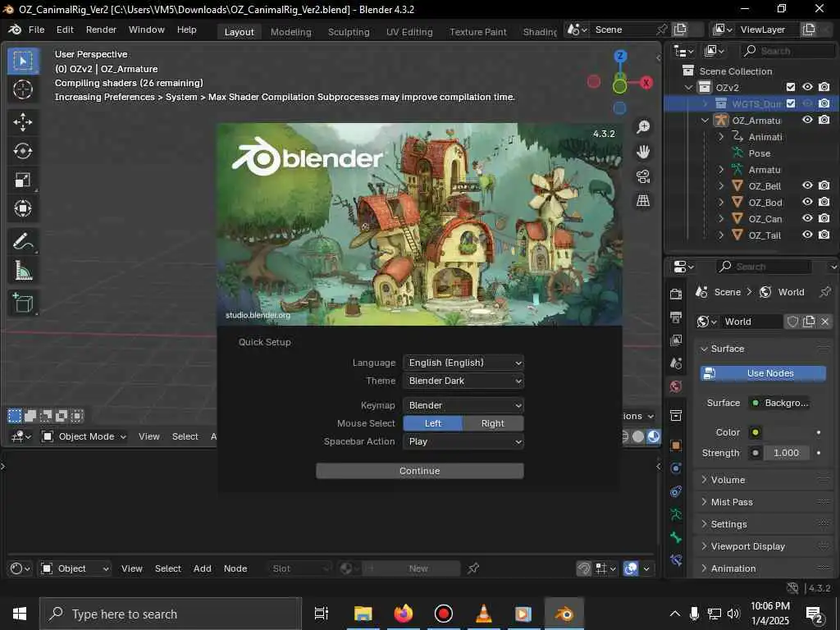Toggle camera view icon in viewport

pyautogui.click(x=643, y=176)
